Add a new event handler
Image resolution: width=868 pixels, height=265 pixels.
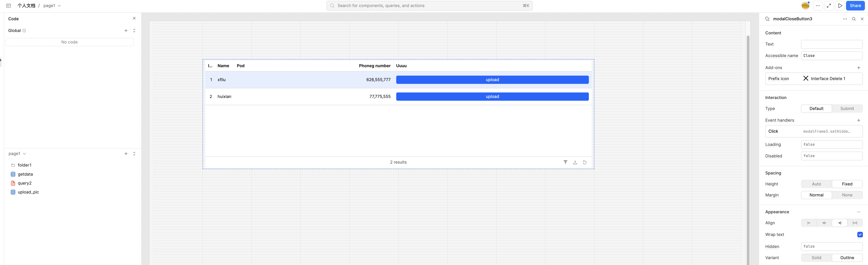859,120
